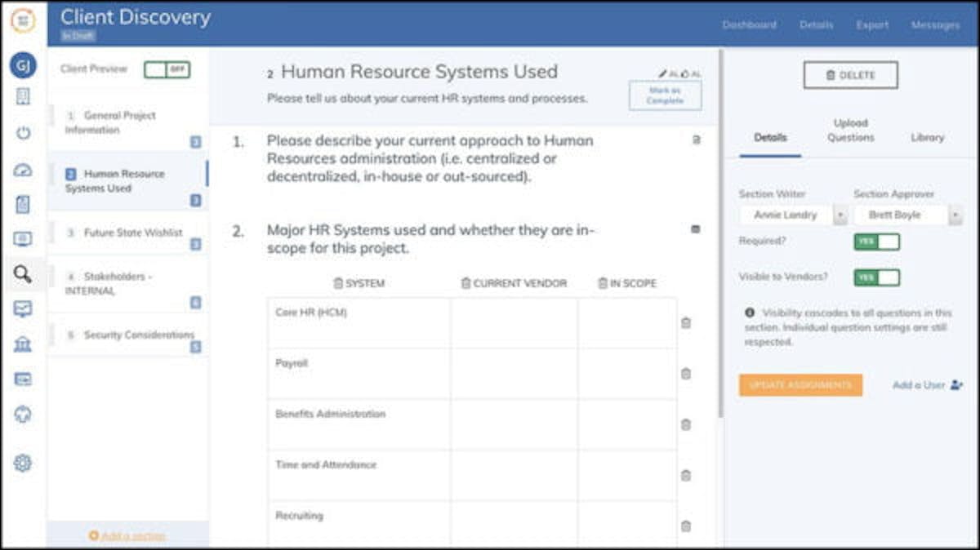Click the Add a section link
Image resolution: width=980 pixels, height=550 pixels.
point(127,534)
